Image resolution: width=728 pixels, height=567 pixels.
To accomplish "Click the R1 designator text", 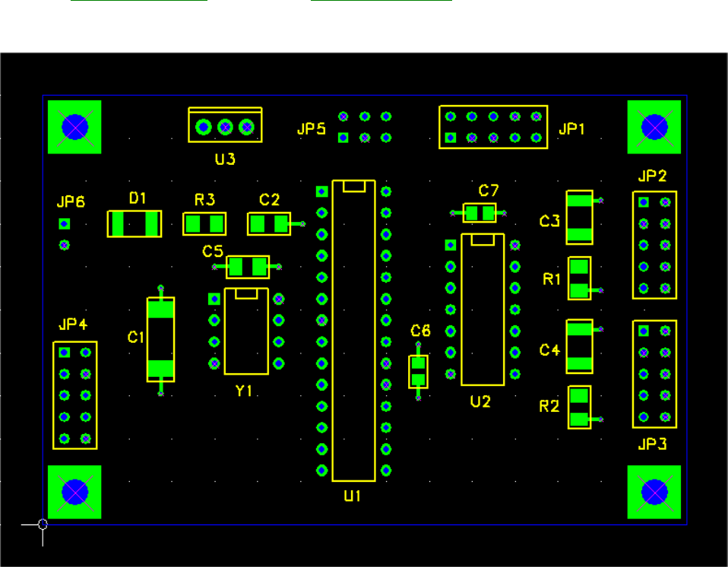I will click(x=552, y=279).
